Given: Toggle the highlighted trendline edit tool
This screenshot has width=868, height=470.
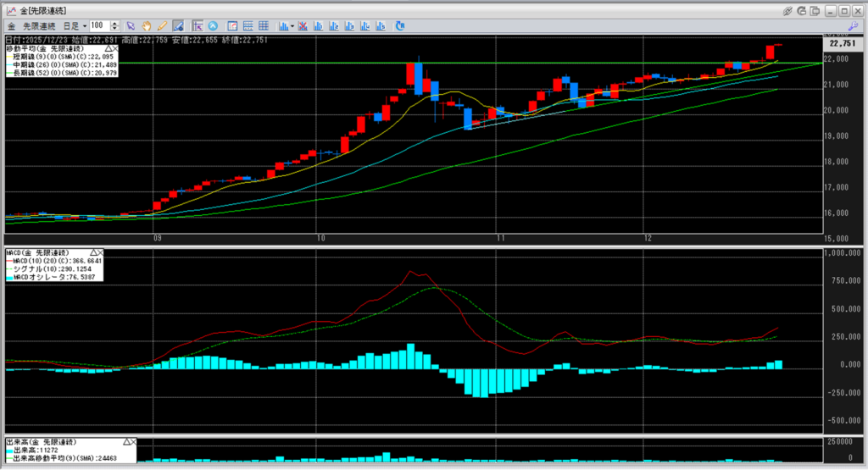Looking at the screenshot, I should coord(177,26).
